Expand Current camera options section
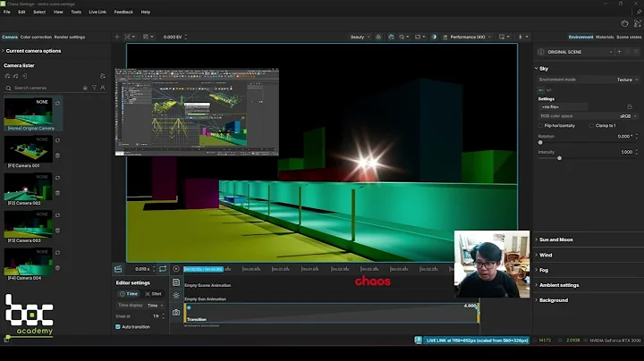 32,51
